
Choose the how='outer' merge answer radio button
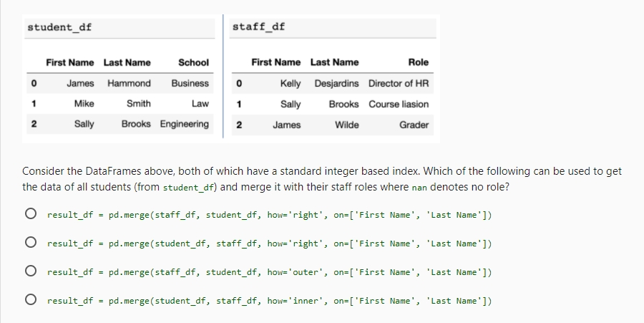point(30,272)
